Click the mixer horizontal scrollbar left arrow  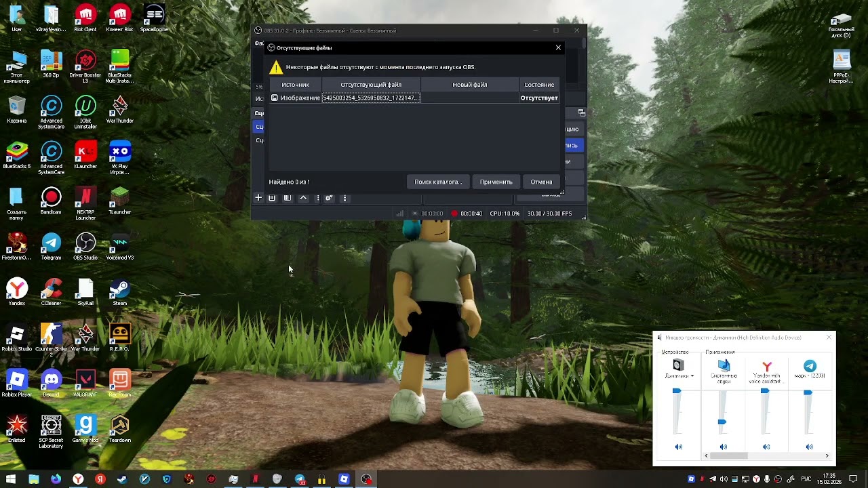tap(707, 456)
